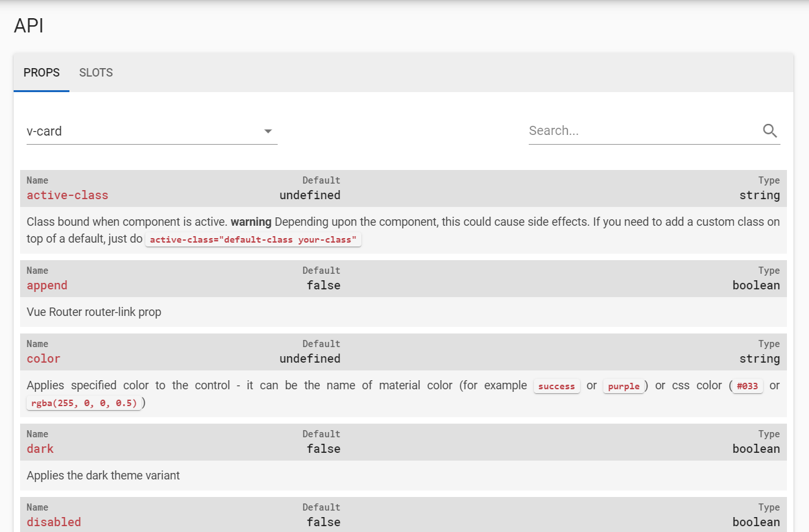Click the API page heading
Image resolution: width=809 pixels, height=532 pixels.
29,26
